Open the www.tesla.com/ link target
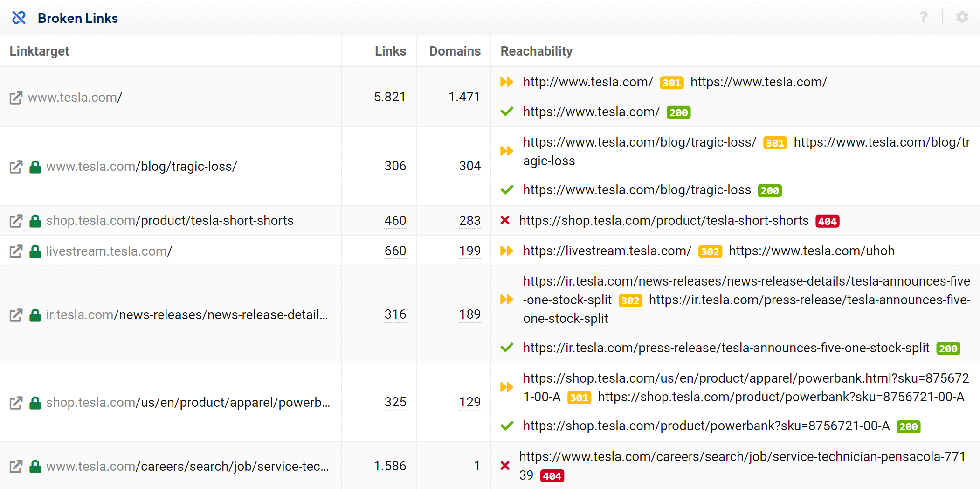 tap(75, 98)
